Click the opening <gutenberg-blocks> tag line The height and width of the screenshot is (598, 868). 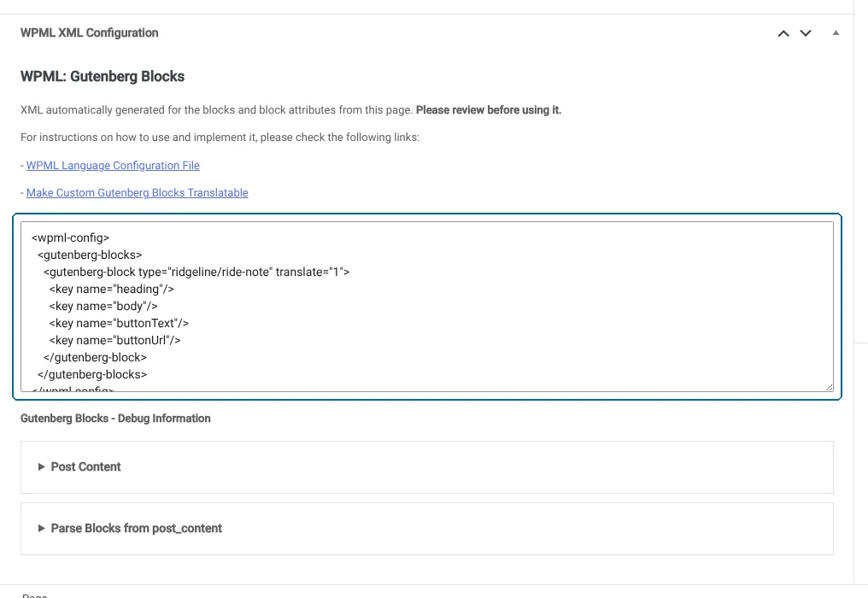90,255
